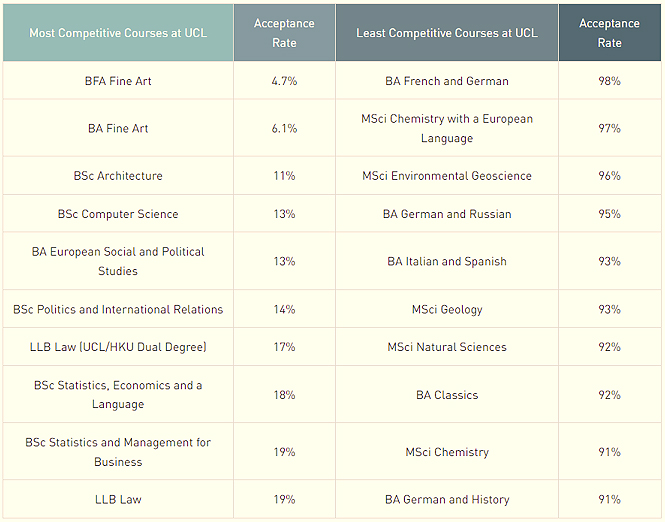Select BSc Statistics and Management for Business
The width and height of the screenshot is (665, 522).
click(118, 452)
